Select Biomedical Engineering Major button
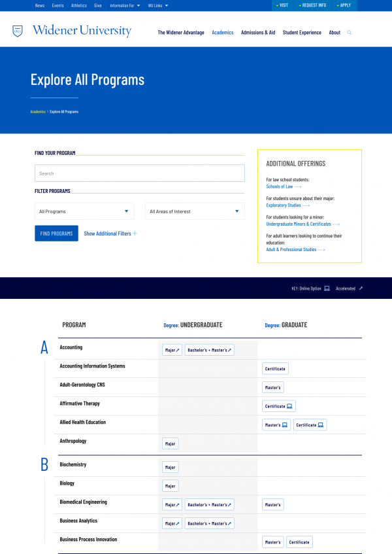This screenshot has height=554, width=392. [x=172, y=504]
